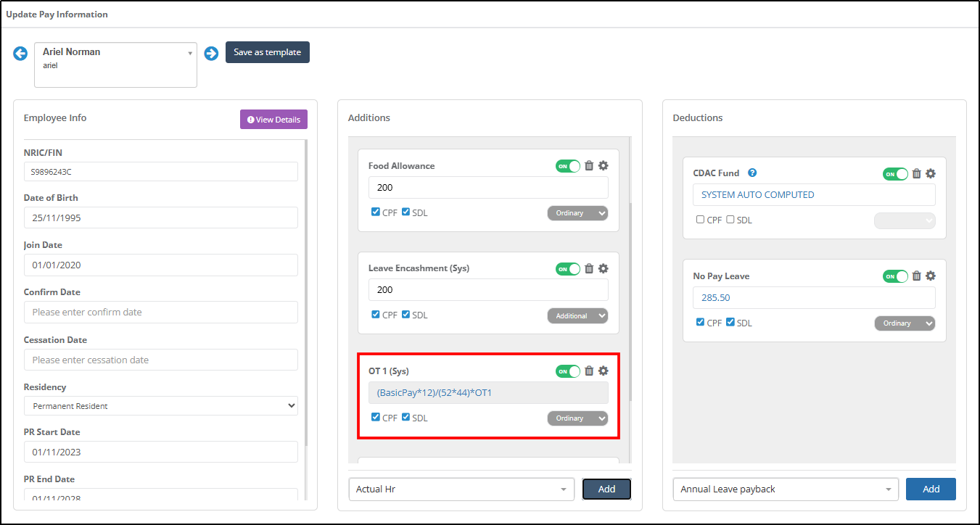Go to next employee with right arrow

pos(211,54)
